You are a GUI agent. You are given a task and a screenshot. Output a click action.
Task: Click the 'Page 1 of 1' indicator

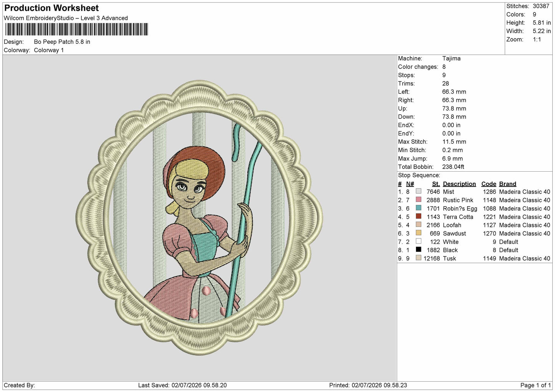pos(535,385)
